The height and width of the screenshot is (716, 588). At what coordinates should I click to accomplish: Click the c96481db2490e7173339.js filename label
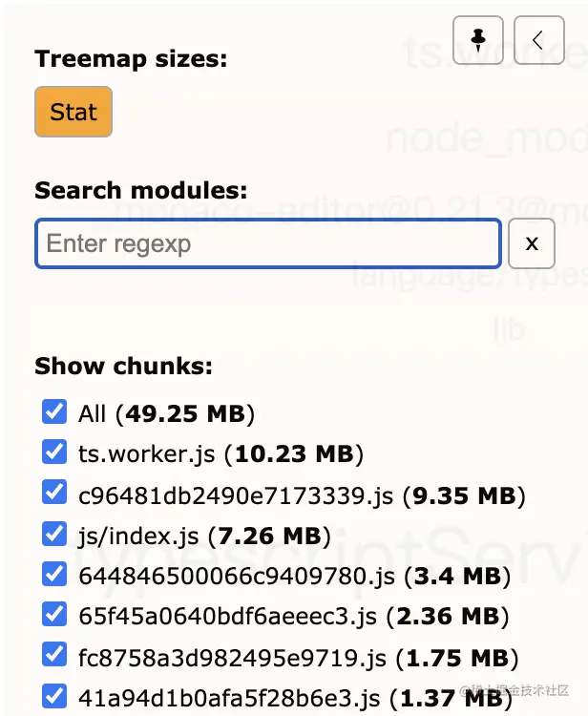pyautogui.click(x=236, y=495)
